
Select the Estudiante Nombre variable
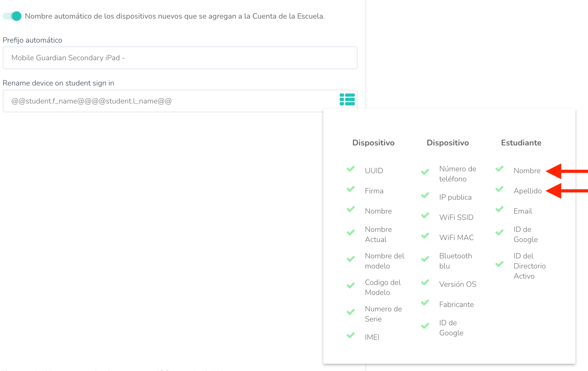527,171
